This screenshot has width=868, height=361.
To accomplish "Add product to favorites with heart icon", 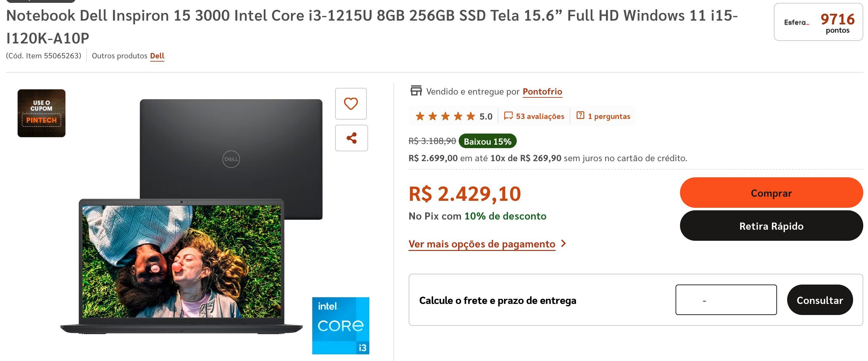I will (351, 103).
